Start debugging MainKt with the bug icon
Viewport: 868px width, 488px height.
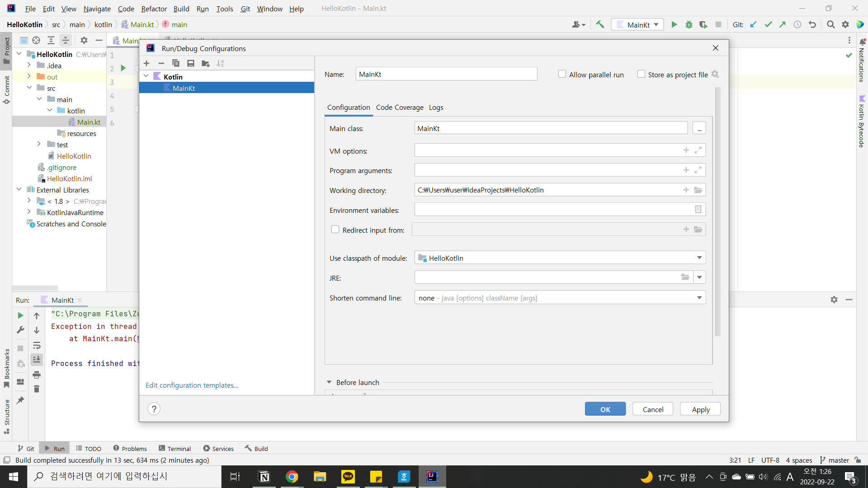pos(689,24)
